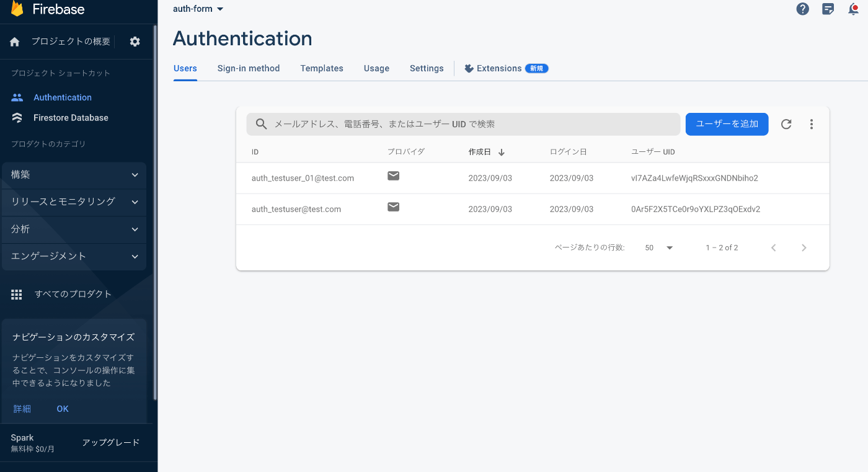Open Firestore Database in project shortcuts
The width and height of the screenshot is (868, 472).
71,118
